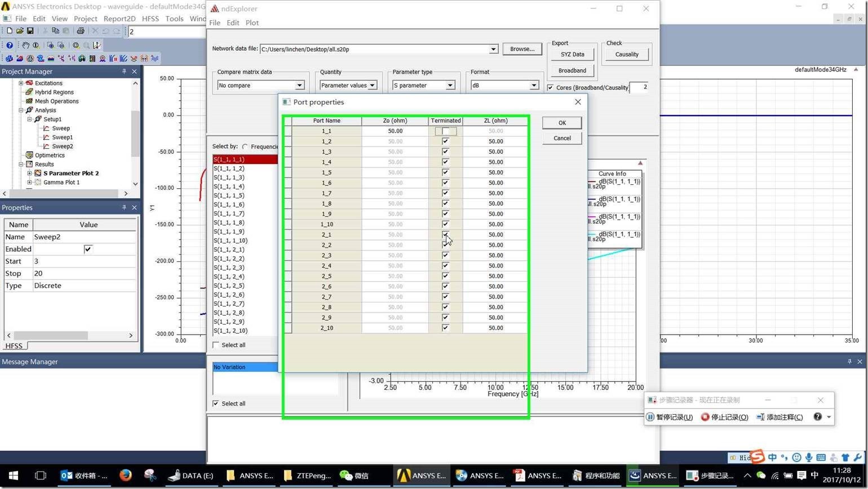Open the Outlook inbox taskbar button

[84, 475]
